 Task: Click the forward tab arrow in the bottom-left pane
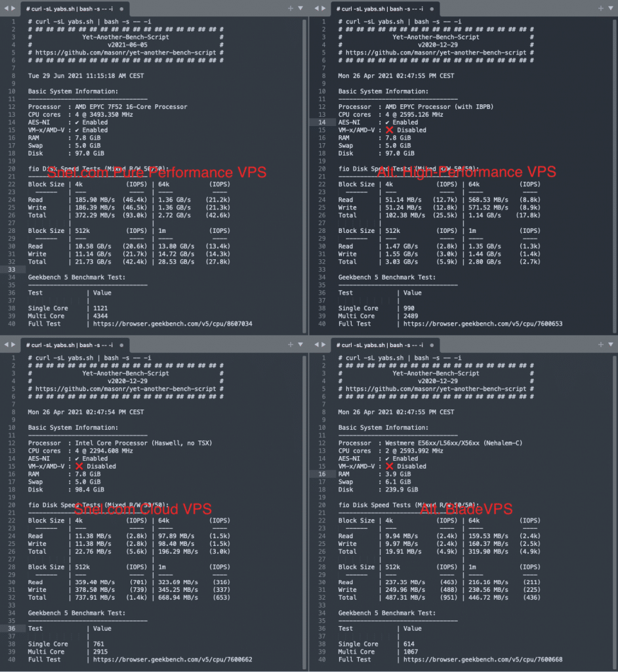13,345
